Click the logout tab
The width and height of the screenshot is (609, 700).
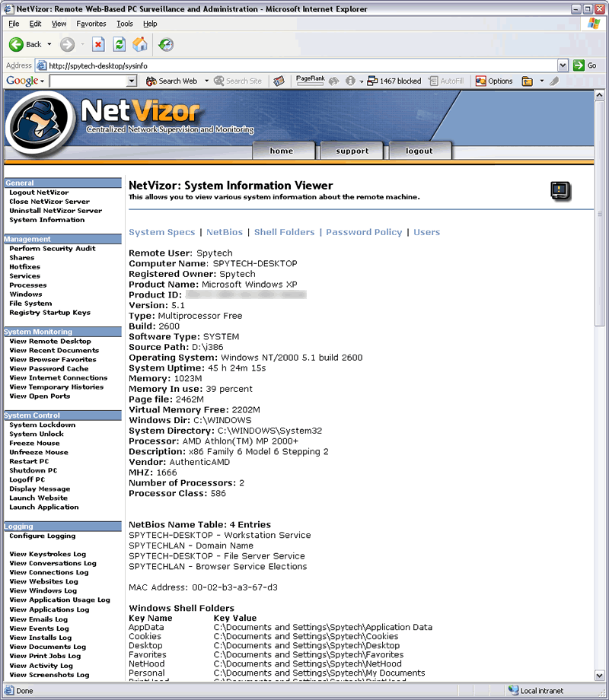pos(419,151)
